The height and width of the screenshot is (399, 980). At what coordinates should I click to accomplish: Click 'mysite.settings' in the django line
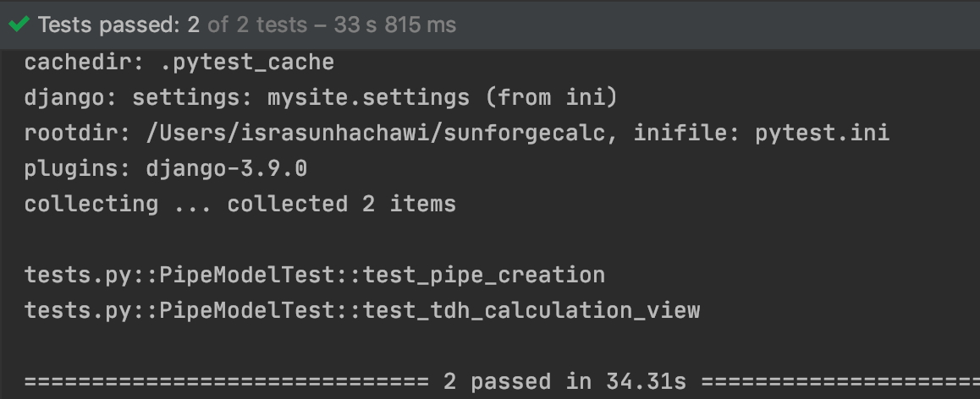coord(369,97)
